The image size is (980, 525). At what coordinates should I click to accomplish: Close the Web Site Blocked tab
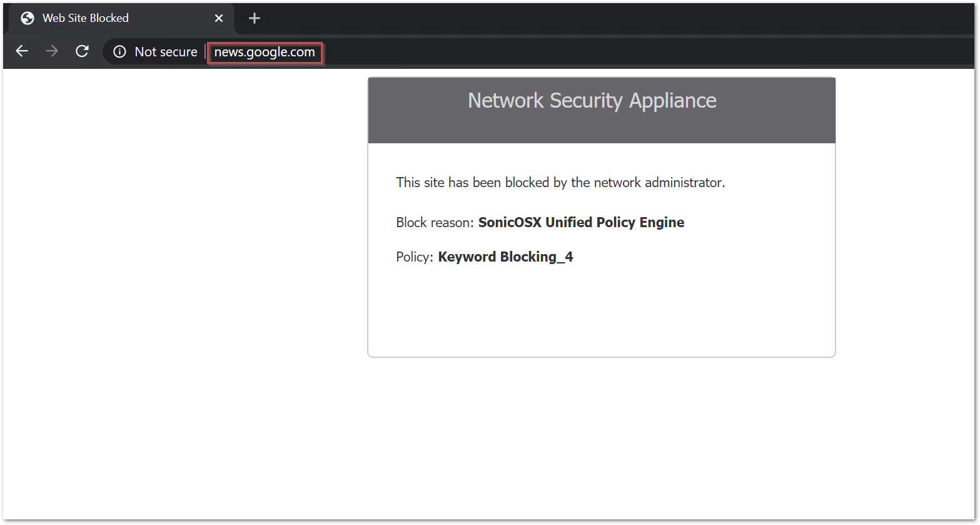(x=219, y=18)
